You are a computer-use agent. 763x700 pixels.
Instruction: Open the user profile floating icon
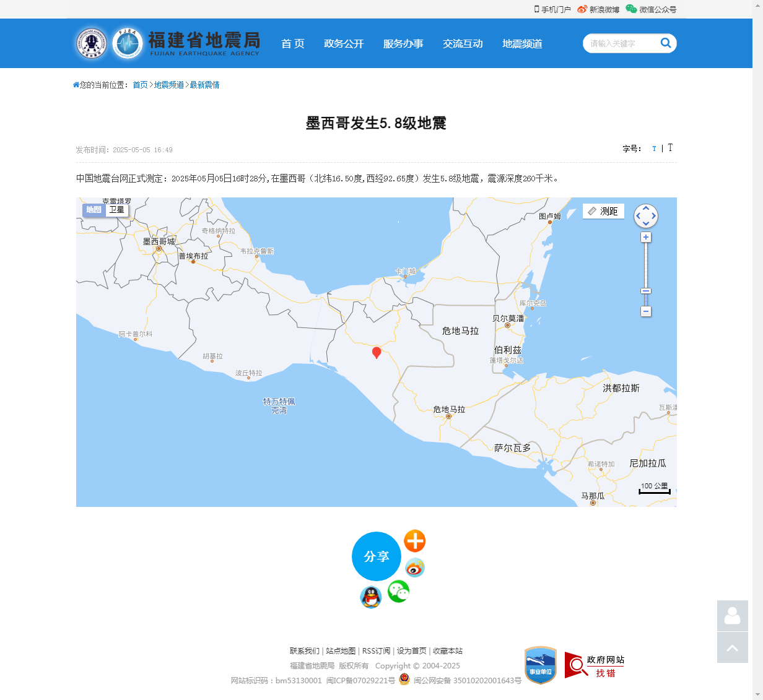point(732,616)
